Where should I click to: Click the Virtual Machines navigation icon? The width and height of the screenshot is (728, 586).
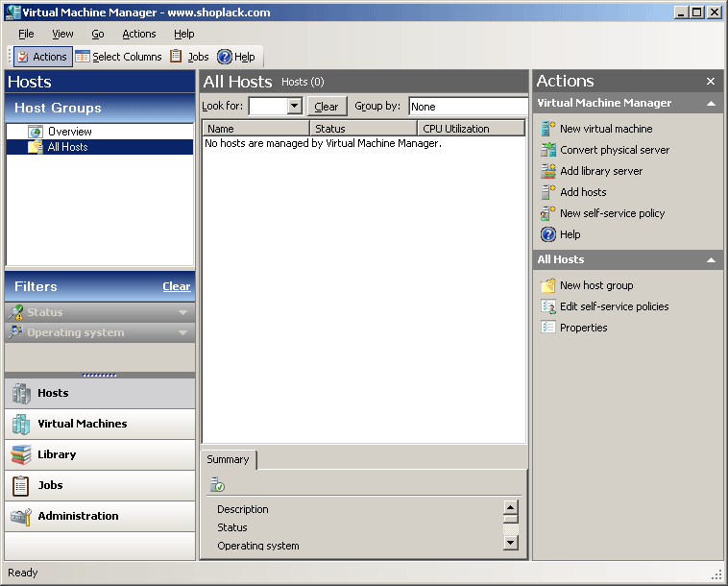pyautogui.click(x=21, y=424)
